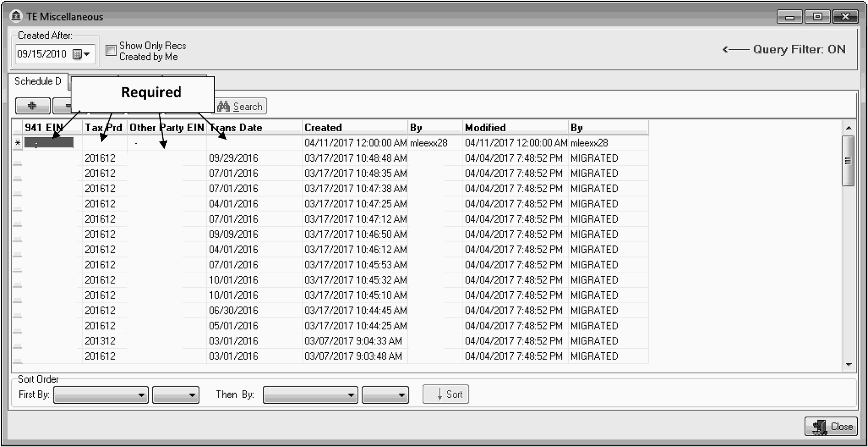The image size is (868, 447).
Task: Click the Modified column header
Action: [x=515, y=127]
